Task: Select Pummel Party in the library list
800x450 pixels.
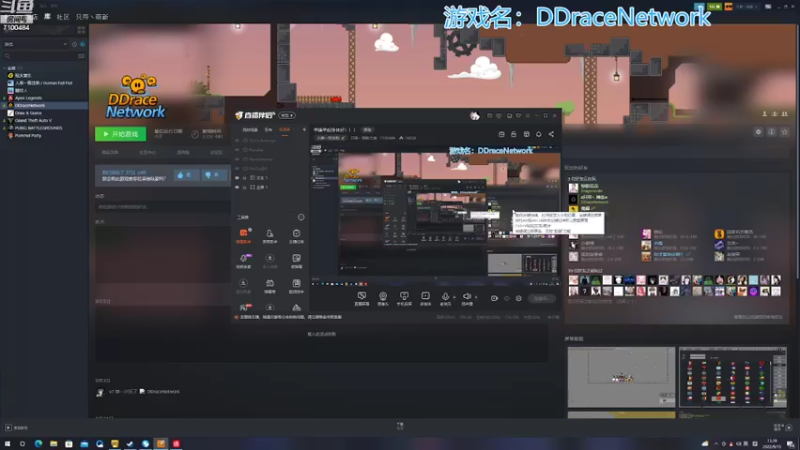Action: pos(28,136)
